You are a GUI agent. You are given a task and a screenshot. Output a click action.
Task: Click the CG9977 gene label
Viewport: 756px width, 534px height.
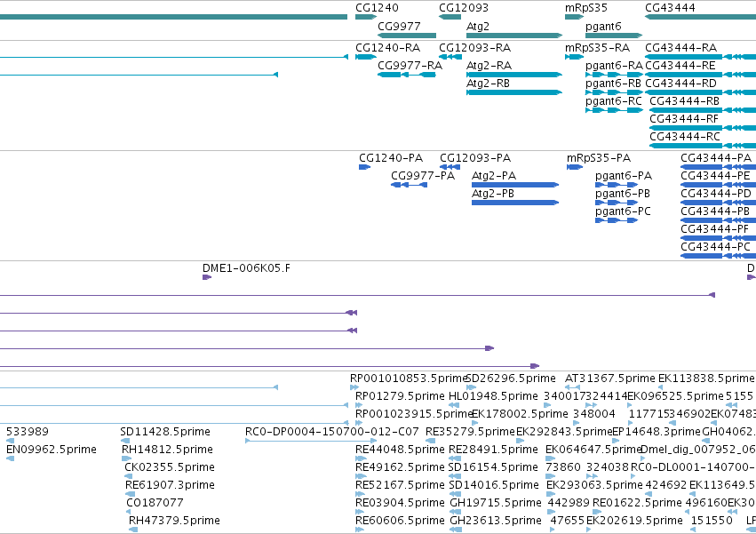click(x=399, y=26)
